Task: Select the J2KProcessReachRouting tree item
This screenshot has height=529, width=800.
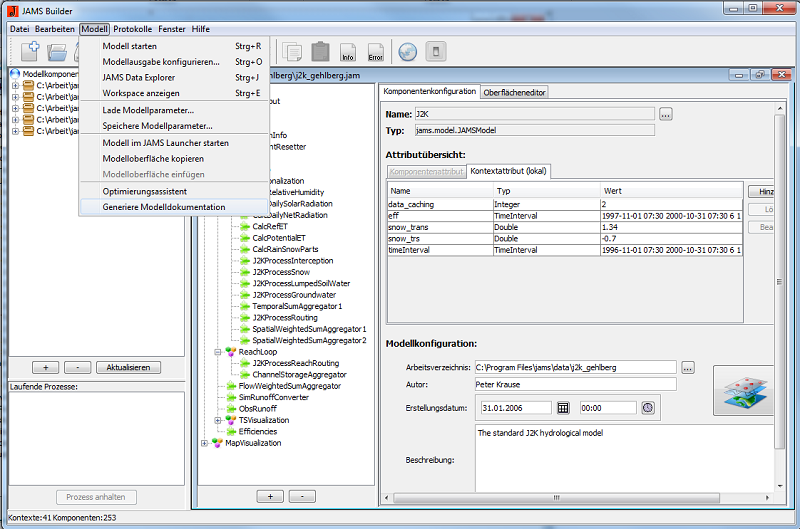Action: (x=295, y=363)
